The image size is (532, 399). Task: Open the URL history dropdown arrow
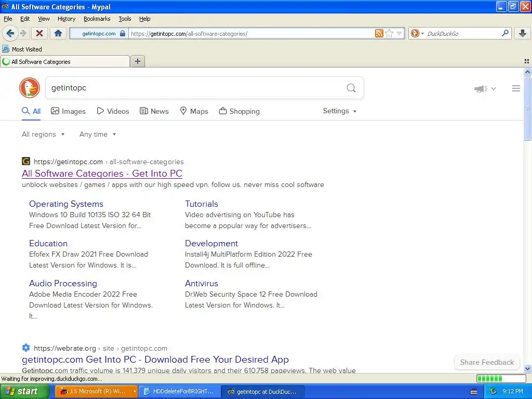point(400,33)
